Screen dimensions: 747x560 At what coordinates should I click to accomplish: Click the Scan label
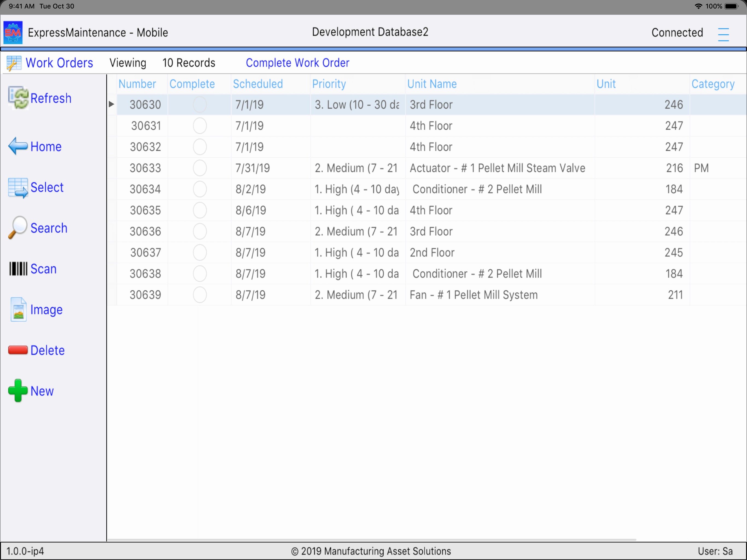pos(43,269)
